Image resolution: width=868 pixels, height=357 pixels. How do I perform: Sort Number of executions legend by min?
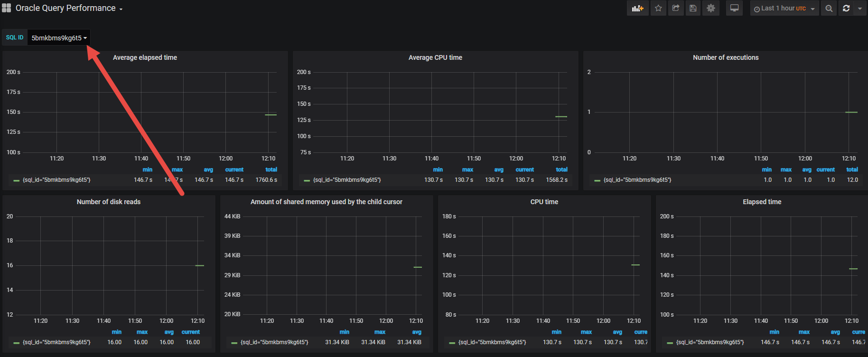point(767,169)
